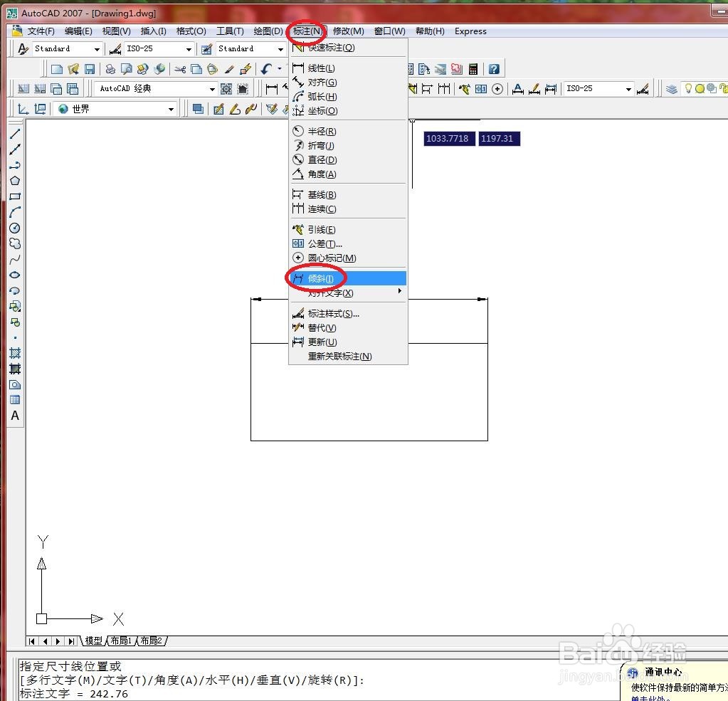The width and height of the screenshot is (728, 701).
Task: Select the Table tool
Action: coord(15,400)
